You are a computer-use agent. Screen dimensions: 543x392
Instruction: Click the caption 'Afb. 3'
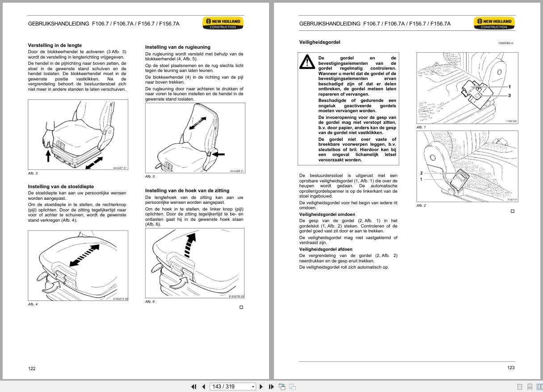[x=33, y=173]
